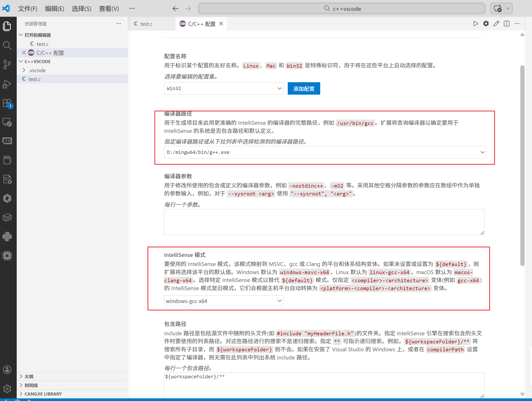Open the 文件(F) menu
The image size is (532, 401).
28,9
